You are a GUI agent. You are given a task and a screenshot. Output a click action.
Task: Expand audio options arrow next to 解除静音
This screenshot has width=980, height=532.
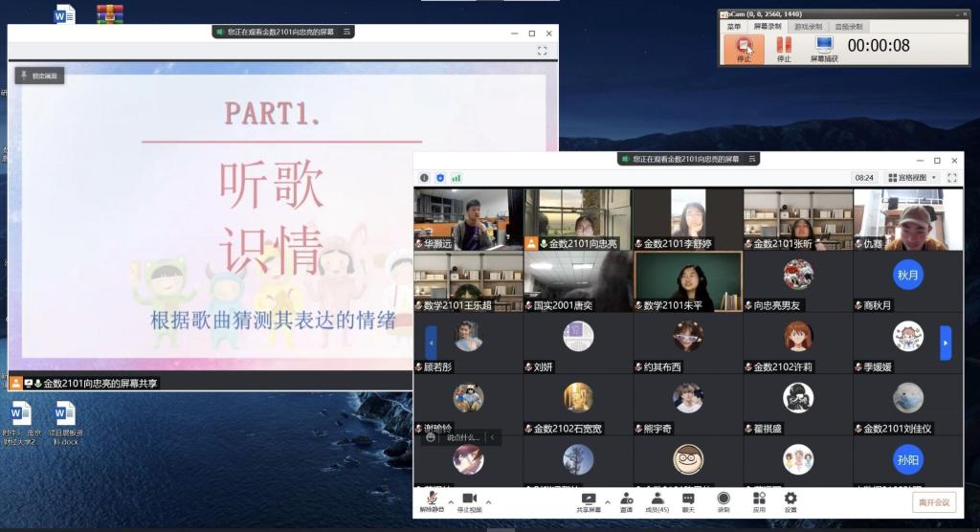pos(452,502)
